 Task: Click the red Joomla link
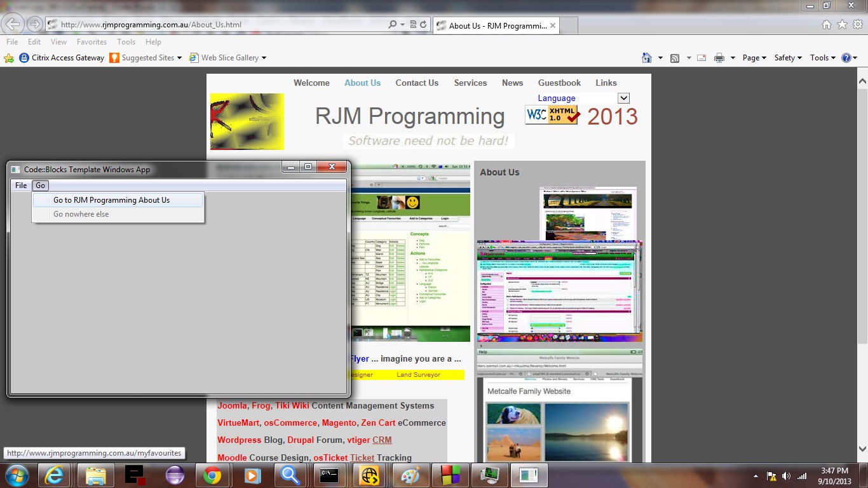(x=231, y=406)
